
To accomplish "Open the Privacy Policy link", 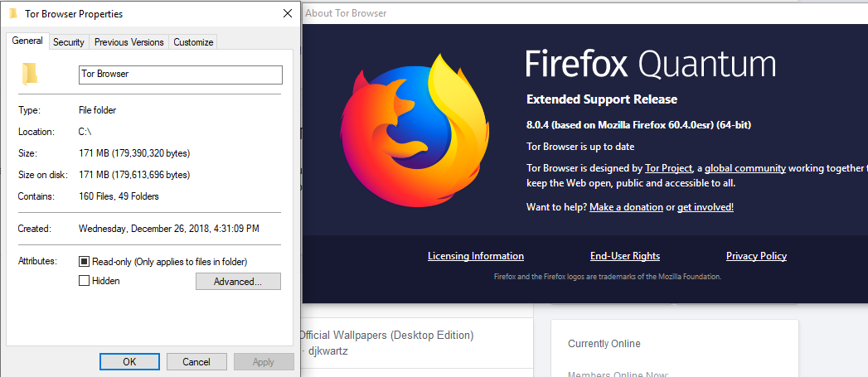I will coord(756,256).
